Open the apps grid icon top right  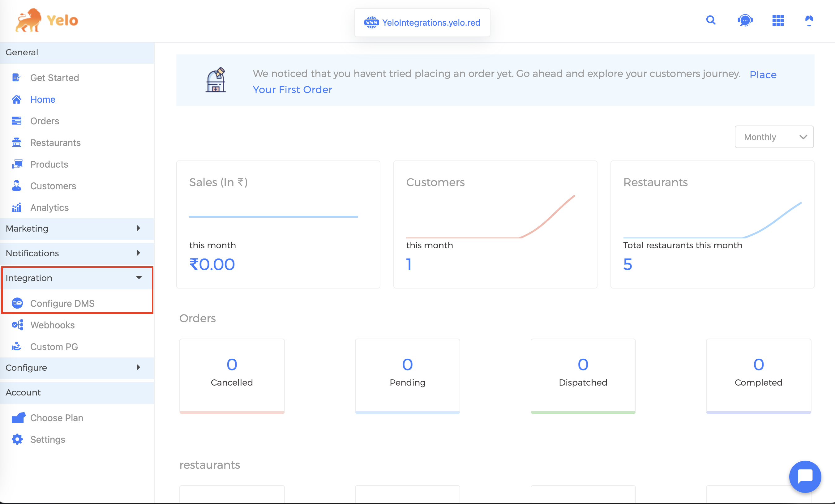(778, 20)
